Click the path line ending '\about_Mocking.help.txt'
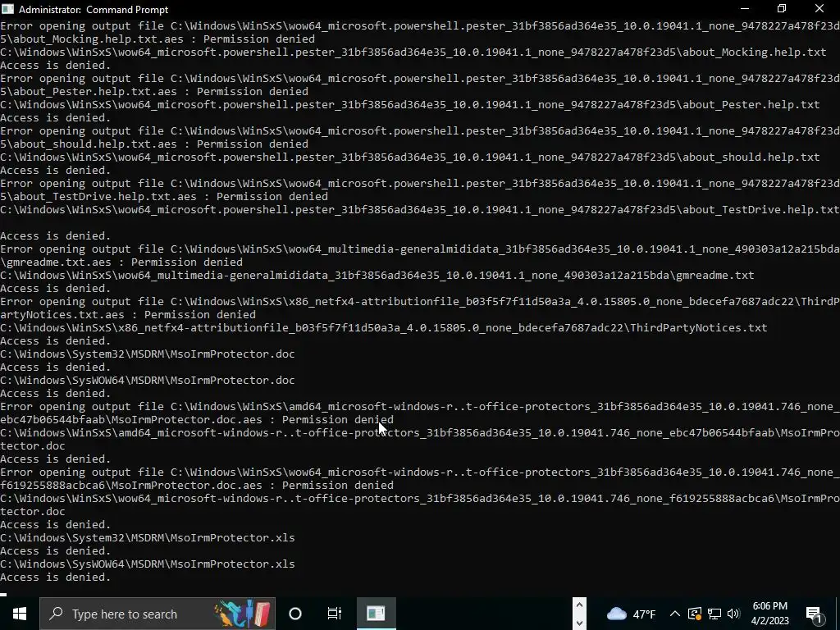 pos(413,52)
